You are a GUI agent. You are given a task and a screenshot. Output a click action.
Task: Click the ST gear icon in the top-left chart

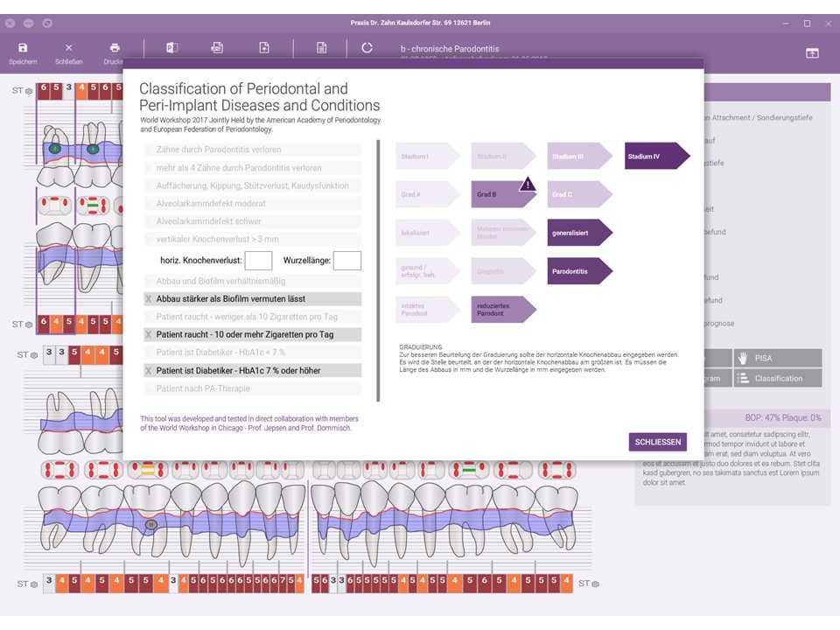(x=29, y=91)
